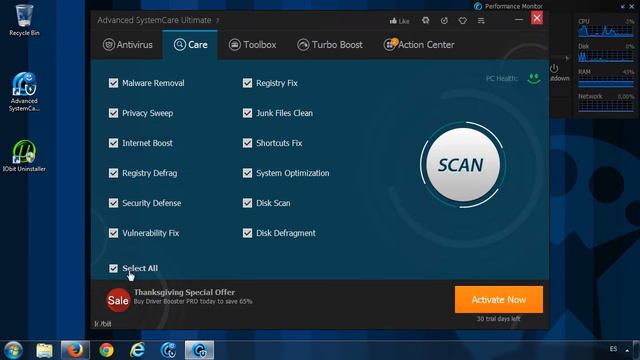
Task: Open the settings gear in title bar
Action: pyautogui.click(x=425, y=20)
